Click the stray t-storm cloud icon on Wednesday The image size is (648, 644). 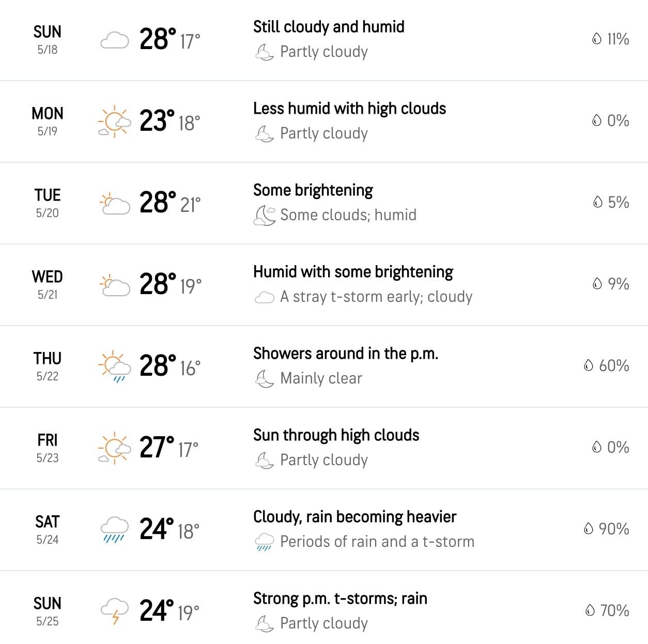click(265, 297)
